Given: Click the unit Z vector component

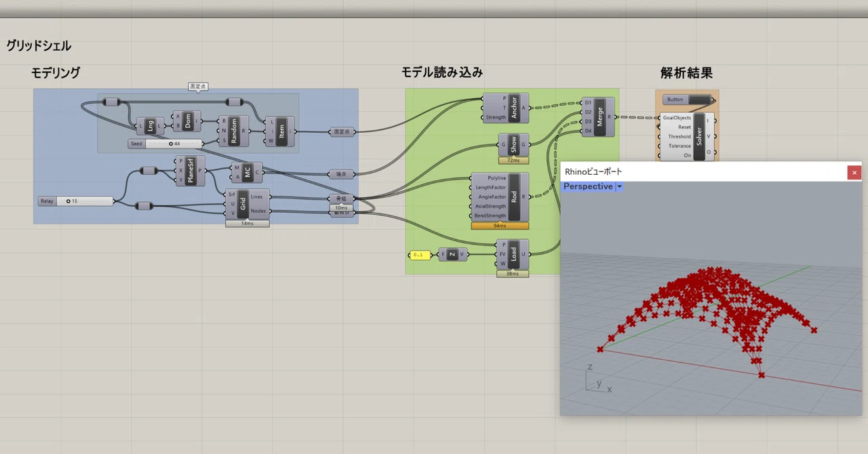Looking at the screenshot, I should click(453, 255).
